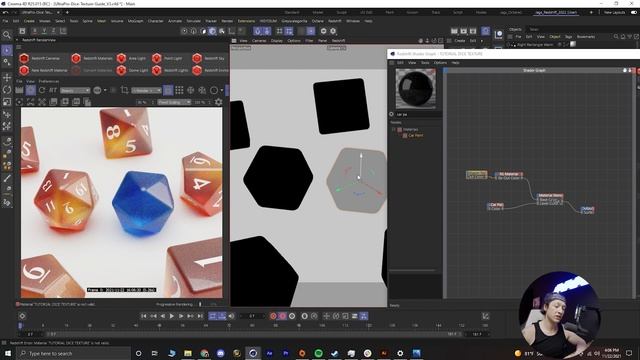Open Discord from the Windows taskbar
The height and width of the screenshot is (360, 640).
tap(220, 353)
